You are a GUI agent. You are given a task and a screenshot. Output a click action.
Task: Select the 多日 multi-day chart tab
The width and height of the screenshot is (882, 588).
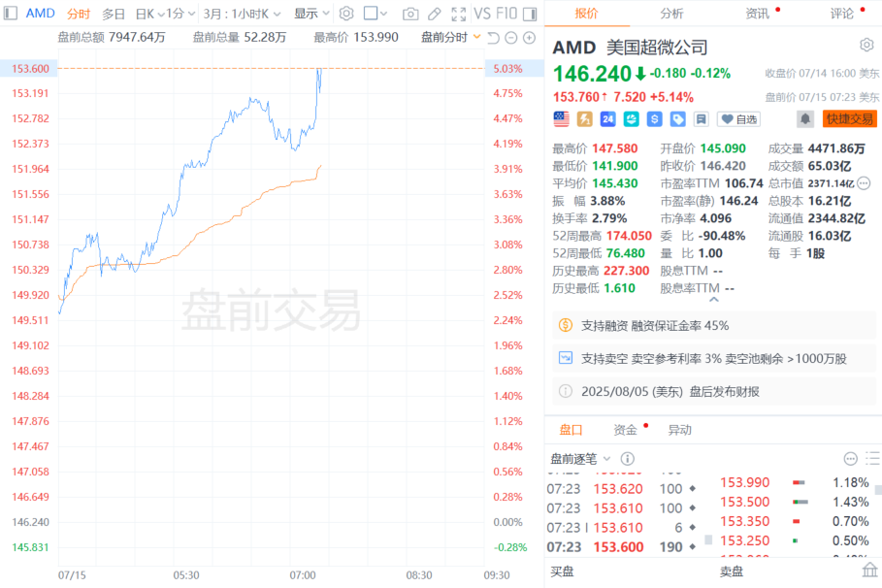[x=114, y=14]
